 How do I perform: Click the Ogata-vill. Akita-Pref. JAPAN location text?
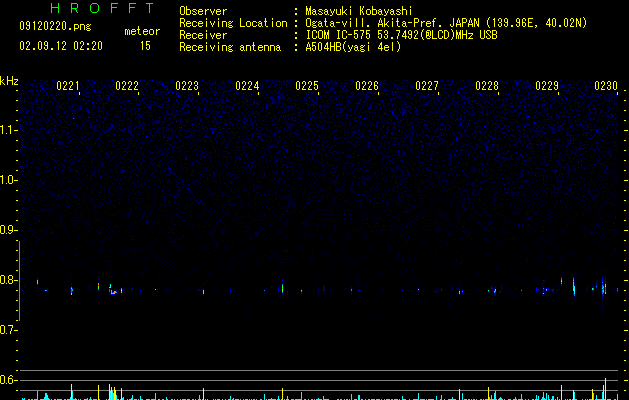tap(446, 23)
